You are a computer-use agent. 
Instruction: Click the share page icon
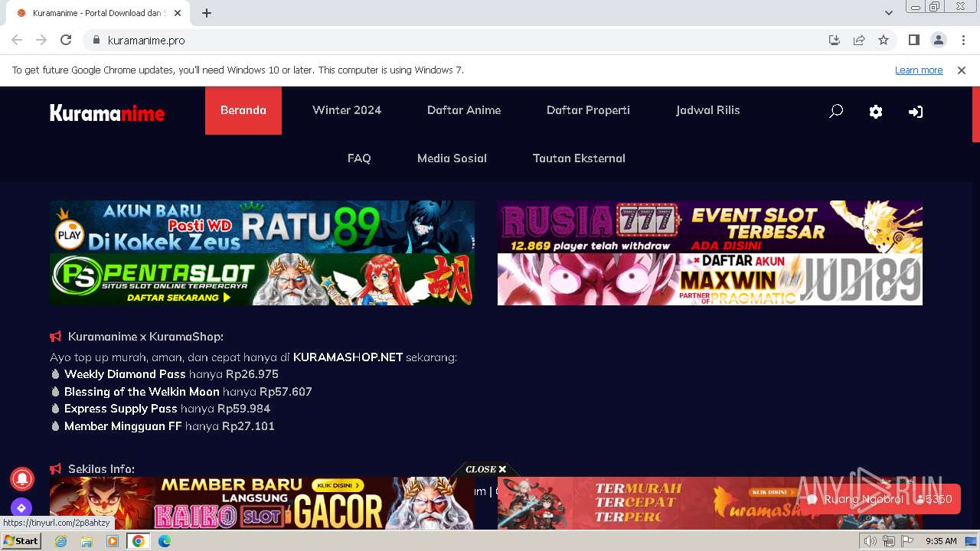[x=859, y=40]
